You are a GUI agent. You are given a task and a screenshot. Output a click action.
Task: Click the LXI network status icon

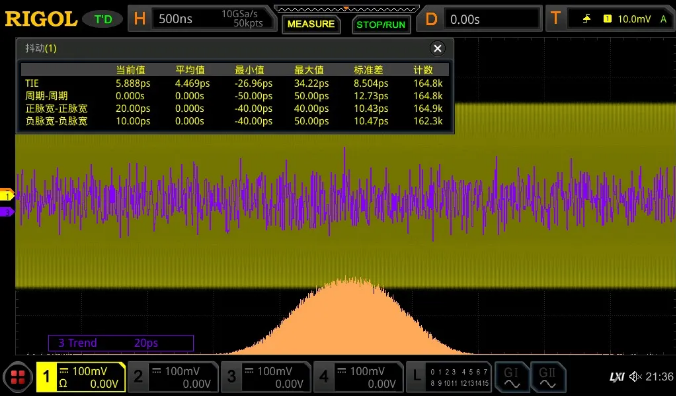click(x=617, y=377)
